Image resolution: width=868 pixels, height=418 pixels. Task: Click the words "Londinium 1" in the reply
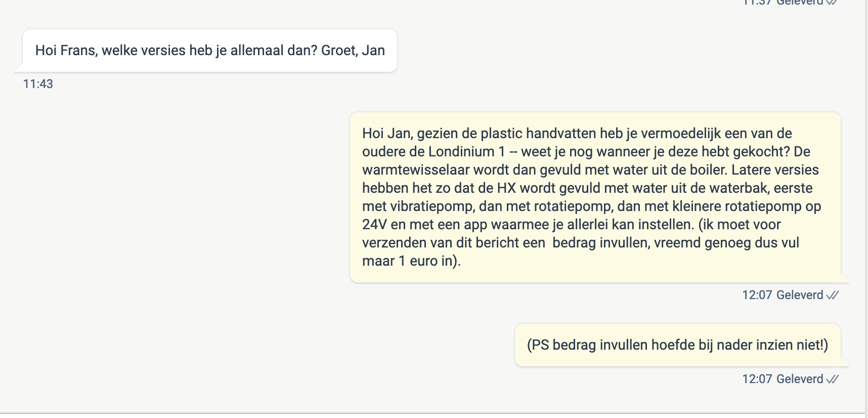[466, 152]
